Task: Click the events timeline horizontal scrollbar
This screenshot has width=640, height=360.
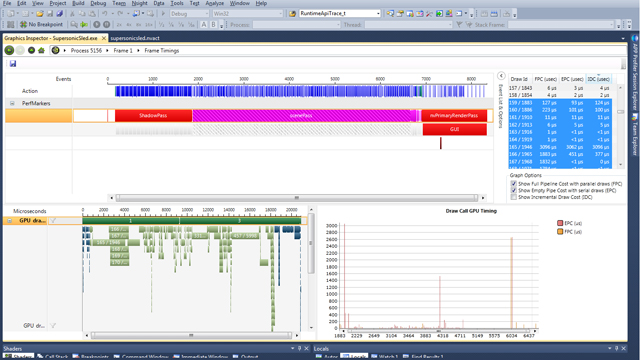Action: (297, 198)
